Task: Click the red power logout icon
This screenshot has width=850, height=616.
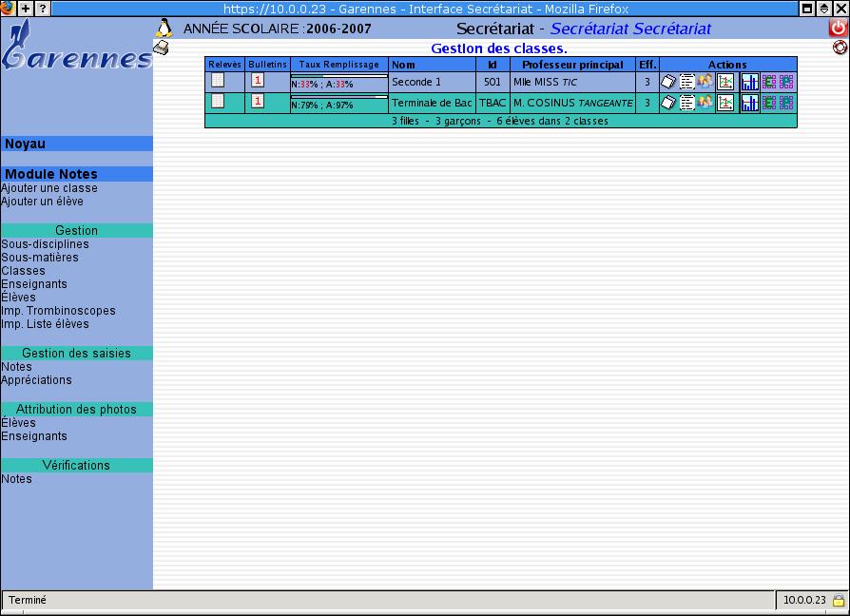Action: pos(838,29)
